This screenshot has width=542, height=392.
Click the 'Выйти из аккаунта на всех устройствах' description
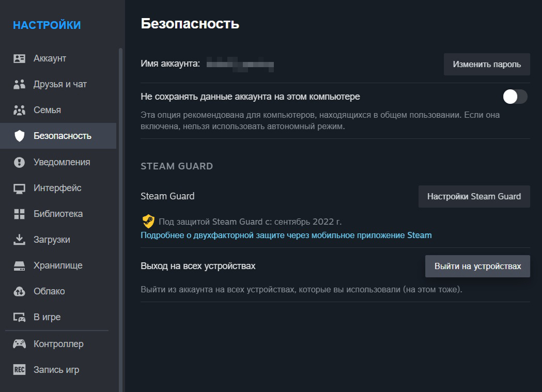click(x=301, y=289)
